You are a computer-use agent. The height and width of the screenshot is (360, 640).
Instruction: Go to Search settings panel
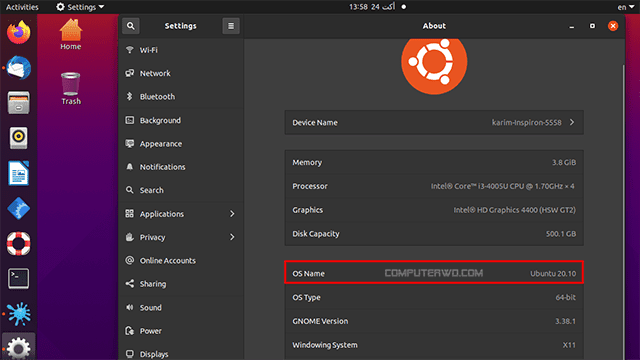[181, 190]
